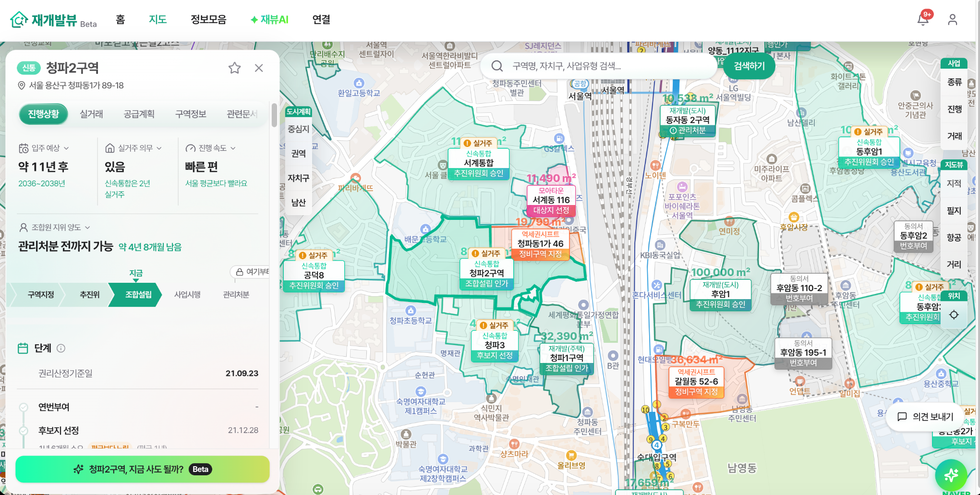Click 실거주 warning icon on 서계통합 marker
Image resolution: width=980 pixels, height=495 pixels.
(x=467, y=143)
